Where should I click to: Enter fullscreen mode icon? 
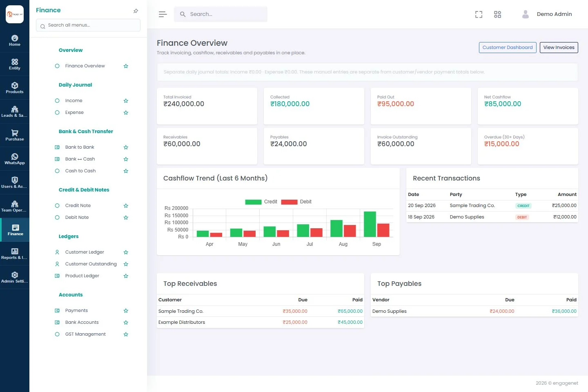[x=479, y=14]
